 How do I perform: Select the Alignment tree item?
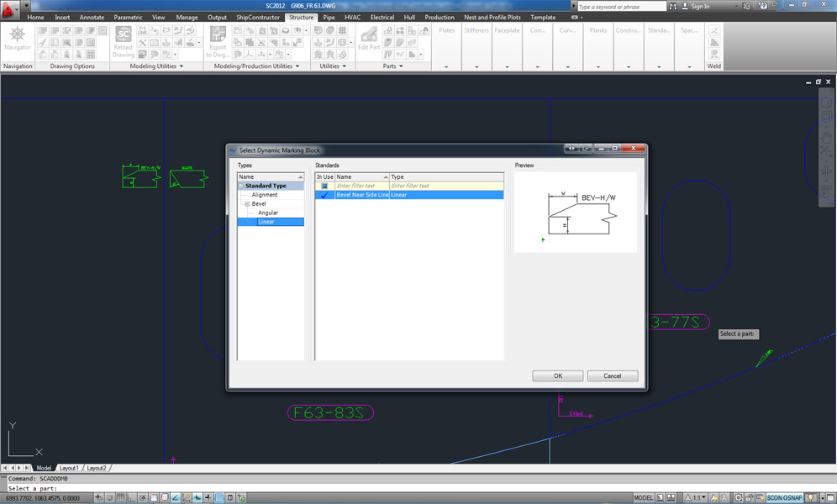coord(264,195)
